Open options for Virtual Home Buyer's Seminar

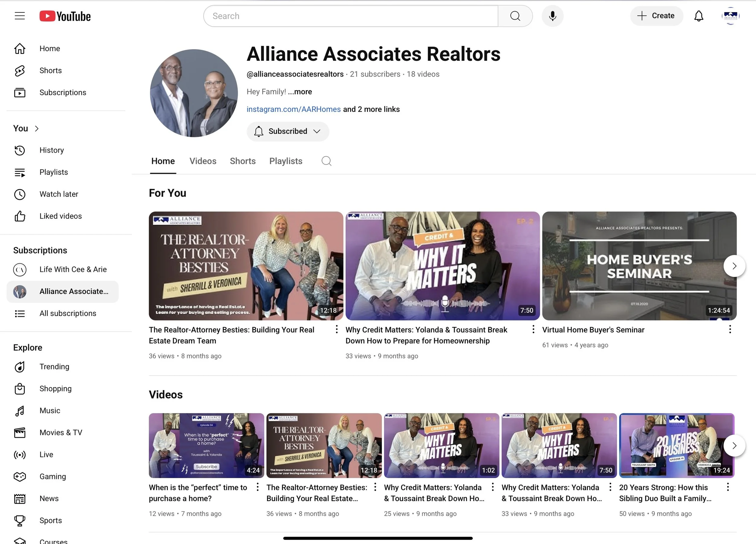click(730, 329)
